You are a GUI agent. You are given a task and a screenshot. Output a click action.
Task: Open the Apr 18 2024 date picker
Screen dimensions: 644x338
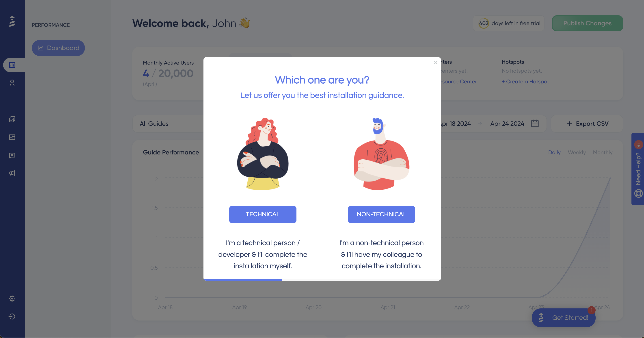point(454,123)
